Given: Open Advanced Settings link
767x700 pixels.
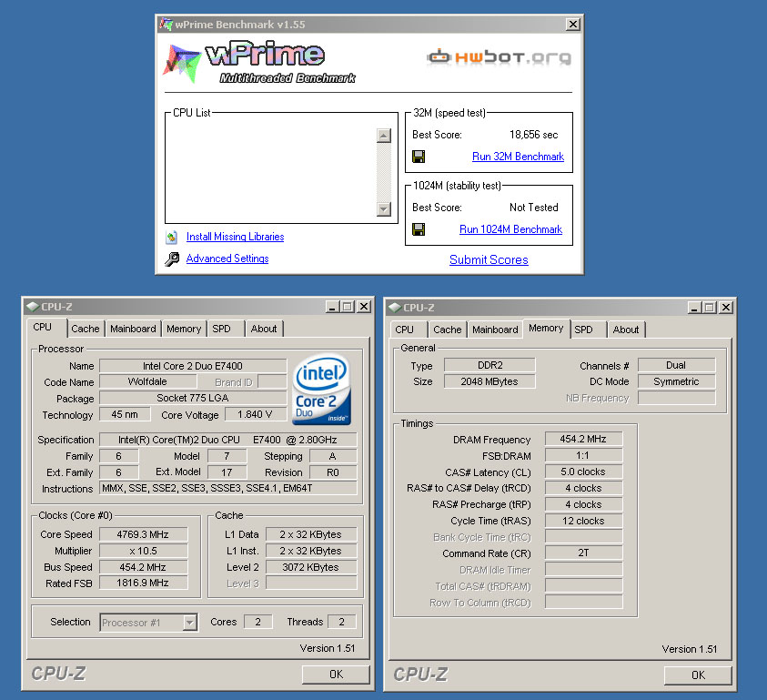Looking at the screenshot, I should (x=227, y=259).
